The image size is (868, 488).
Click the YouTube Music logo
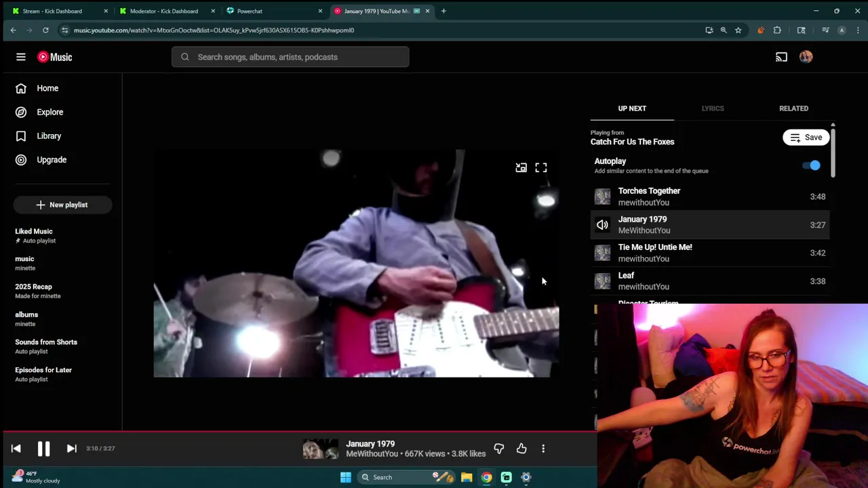(55, 57)
